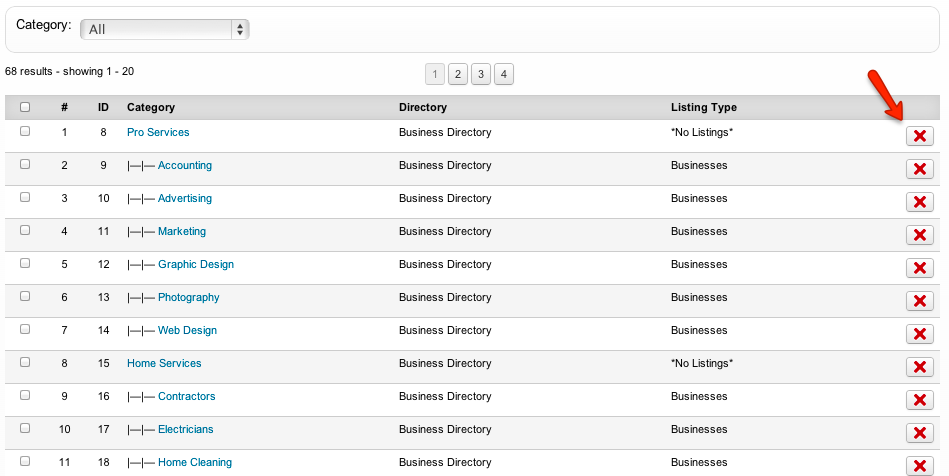The width and height of the screenshot is (949, 476).
Task: Sort by the Category column header
Action: point(151,107)
